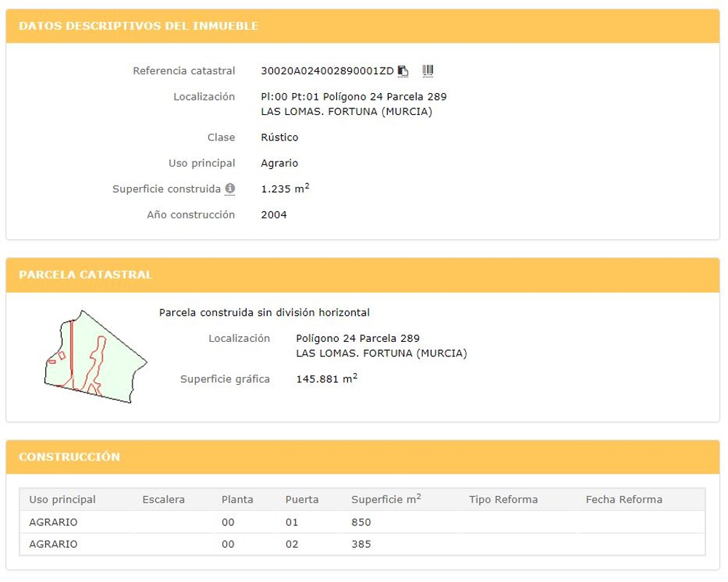Click the Uso principal column header
This screenshot has width=728, height=582.
coord(62,500)
